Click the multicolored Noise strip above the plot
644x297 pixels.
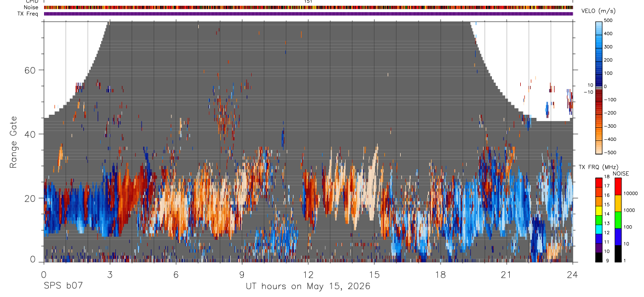click(x=308, y=7)
